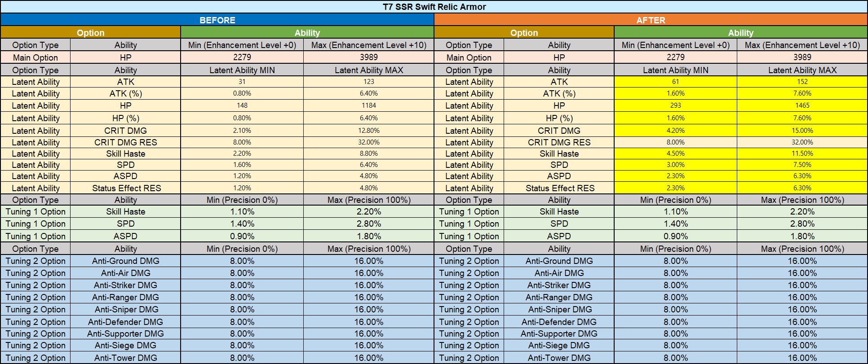Screen dimensions: 868x364
Task: Click BEFORE 'Min (Enhancement Level +0)' header
Action: coord(242,45)
